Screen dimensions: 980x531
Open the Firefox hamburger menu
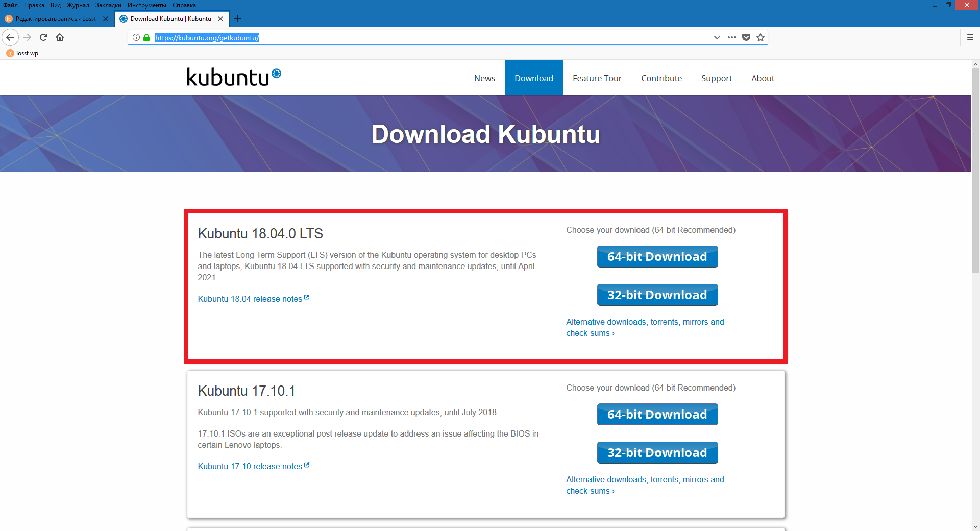[969, 37]
